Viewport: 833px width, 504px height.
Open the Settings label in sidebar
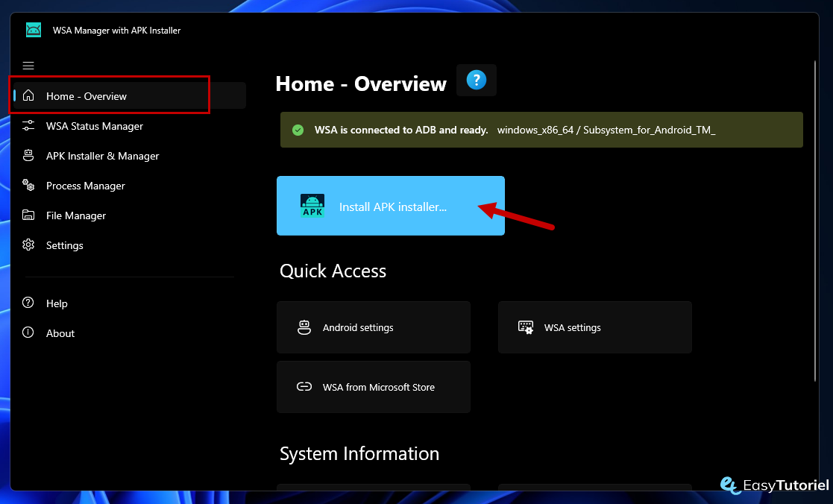[x=65, y=245]
